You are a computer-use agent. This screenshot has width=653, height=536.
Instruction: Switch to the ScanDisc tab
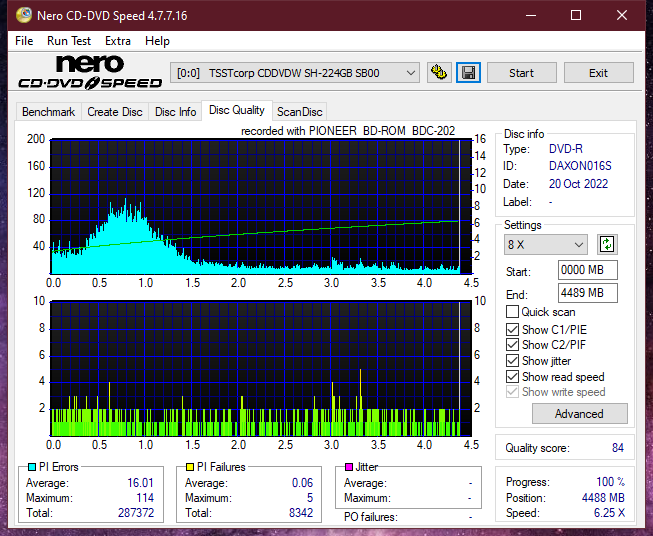299,112
